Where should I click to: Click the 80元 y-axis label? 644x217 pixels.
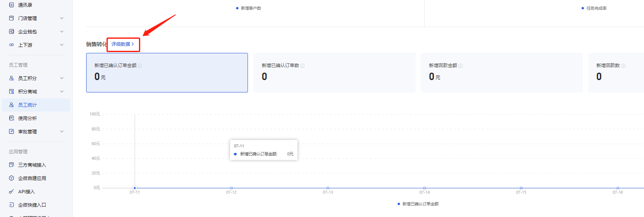pyautogui.click(x=95, y=129)
